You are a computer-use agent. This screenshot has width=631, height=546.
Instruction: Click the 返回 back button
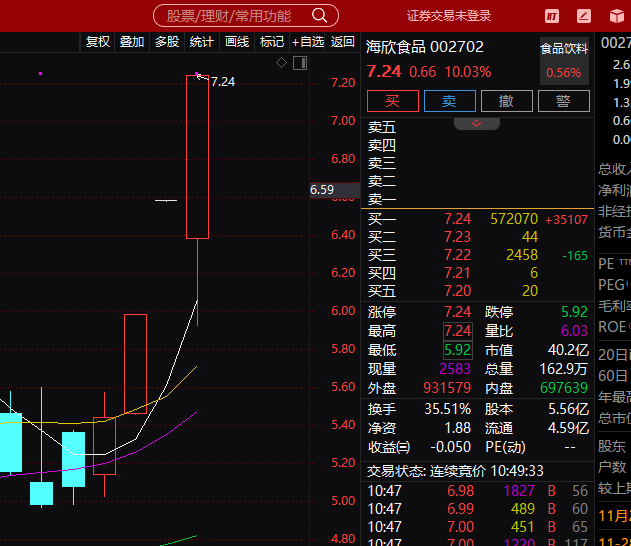pyautogui.click(x=342, y=41)
